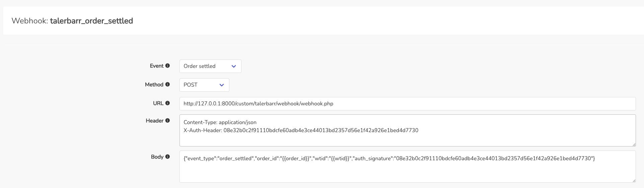Viewport: 644px width, 188px height.
Task: Click the URL field's info icon
Action: point(167,103)
